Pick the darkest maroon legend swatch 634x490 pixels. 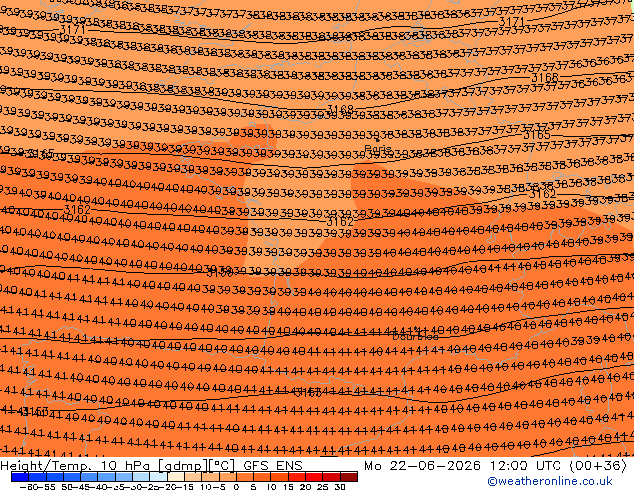point(349,477)
